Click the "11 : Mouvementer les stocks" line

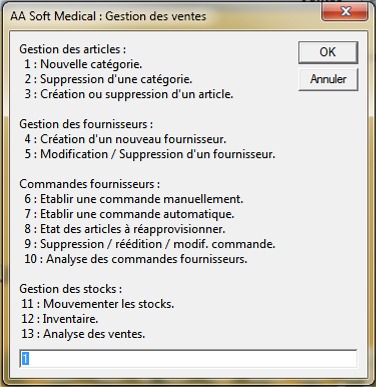pyautogui.click(x=98, y=304)
